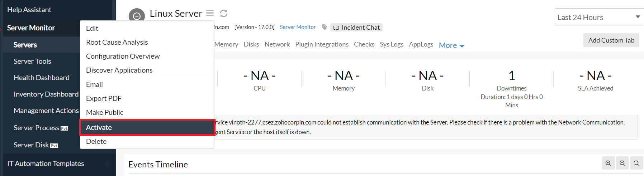Choose Root Cause Analysis menu entry
Image resolution: width=644 pixels, height=176 pixels.
pyautogui.click(x=117, y=42)
